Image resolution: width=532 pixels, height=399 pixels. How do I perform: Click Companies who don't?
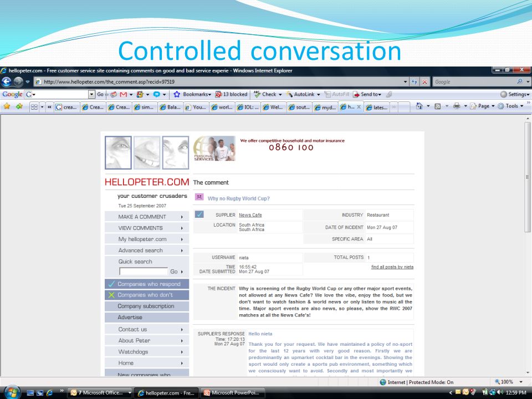(146, 295)
